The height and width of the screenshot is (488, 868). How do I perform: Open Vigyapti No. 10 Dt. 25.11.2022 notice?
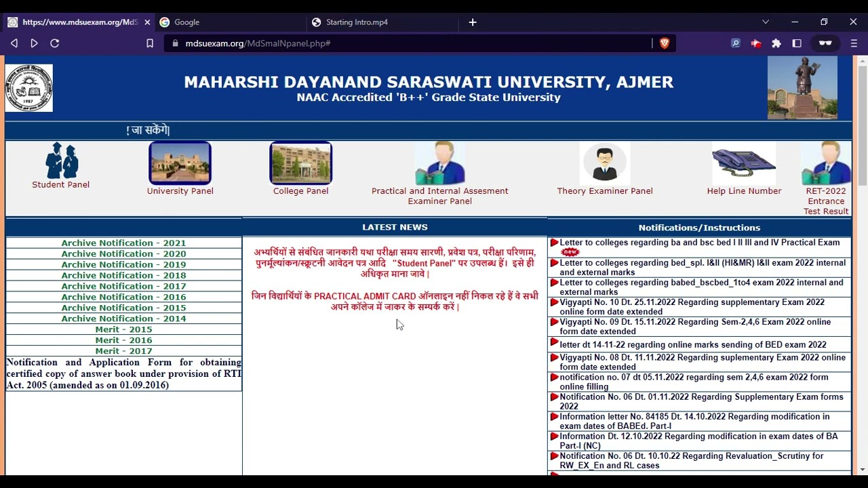coord(692,306)
